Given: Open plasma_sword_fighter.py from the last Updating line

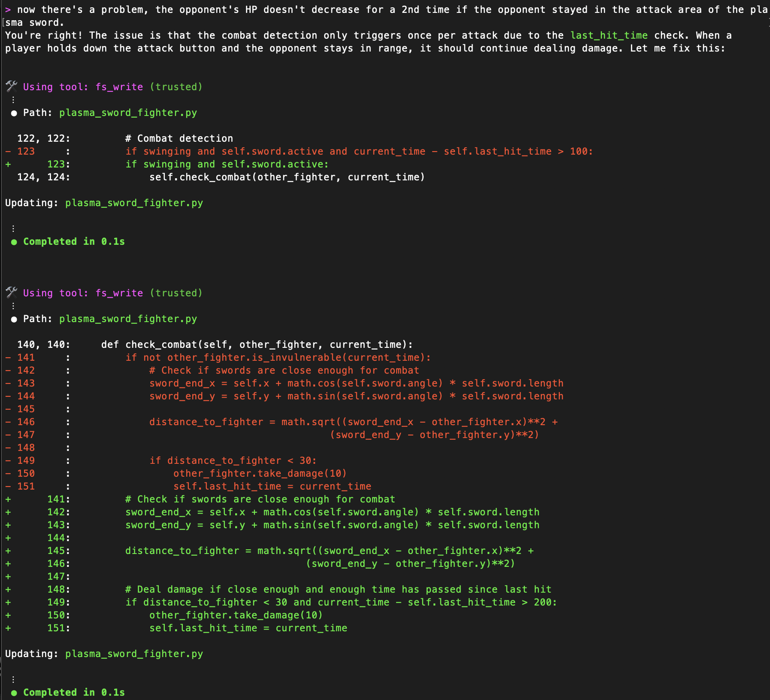Looking at the screenshot, I should tap(134, 654).
